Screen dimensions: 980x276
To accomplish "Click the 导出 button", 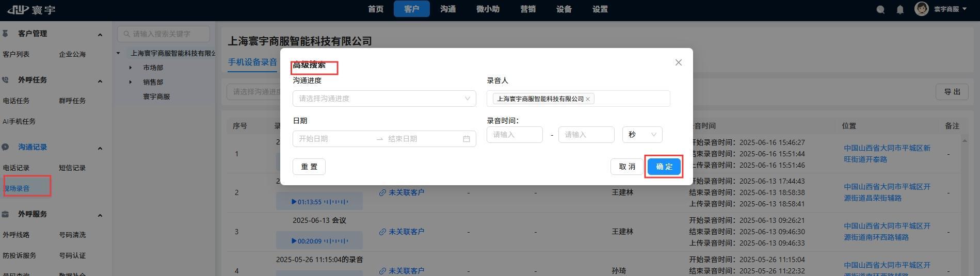I will 952,92.
